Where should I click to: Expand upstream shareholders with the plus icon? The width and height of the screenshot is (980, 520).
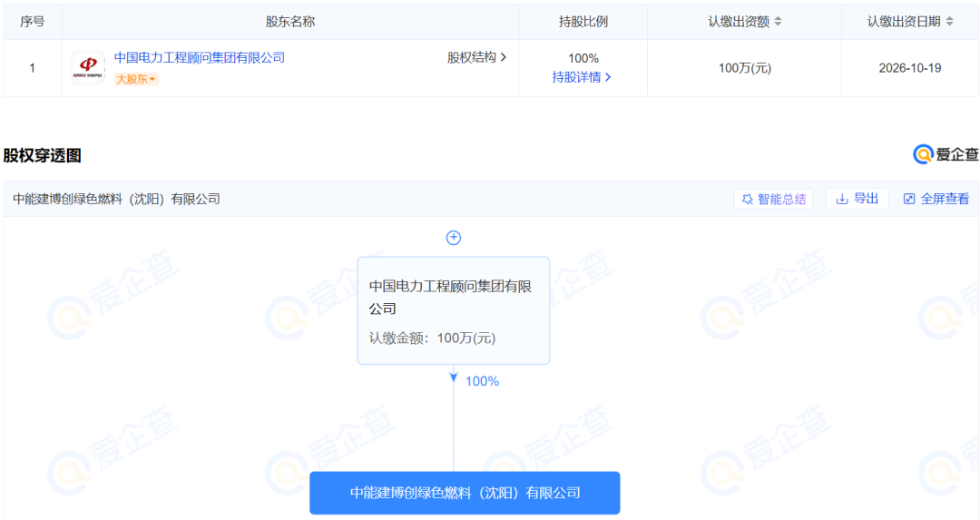[x=454, y=238]
